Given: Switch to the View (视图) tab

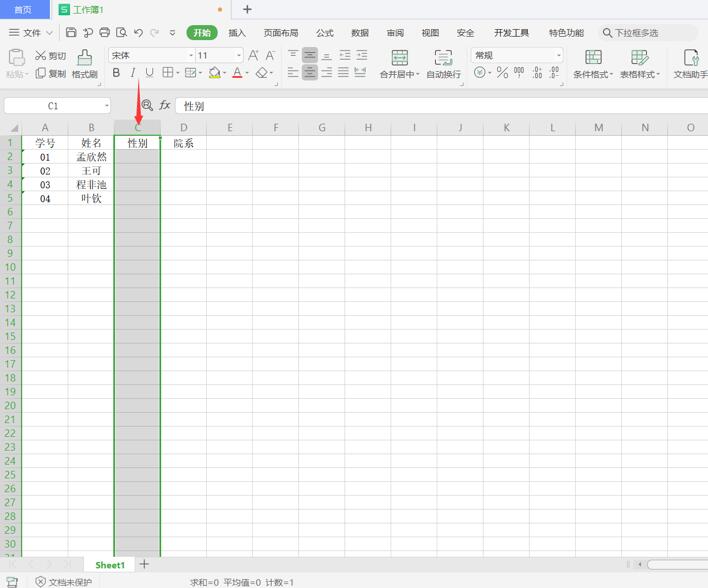Looking at the screenshot, I should click(430, 33).
